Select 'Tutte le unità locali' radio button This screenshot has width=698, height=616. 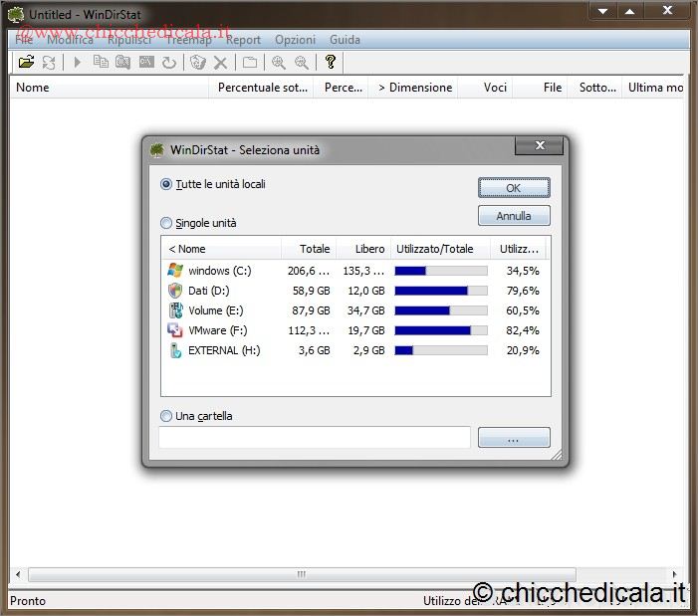coord(166,184)
